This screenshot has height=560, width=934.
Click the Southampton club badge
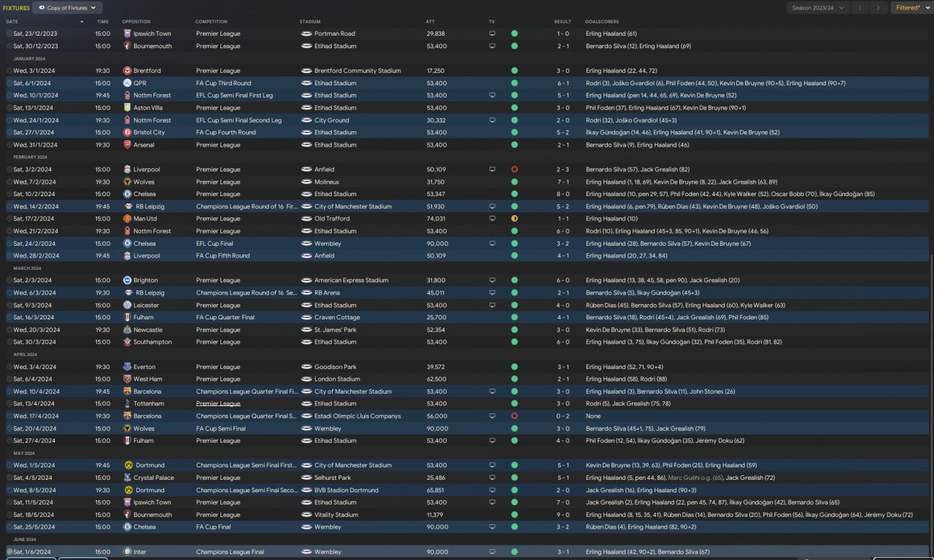tap(127, 342)
